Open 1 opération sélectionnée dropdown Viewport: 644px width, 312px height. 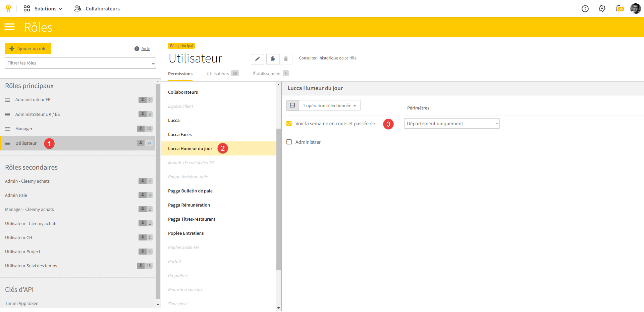(x=329, y=105)
